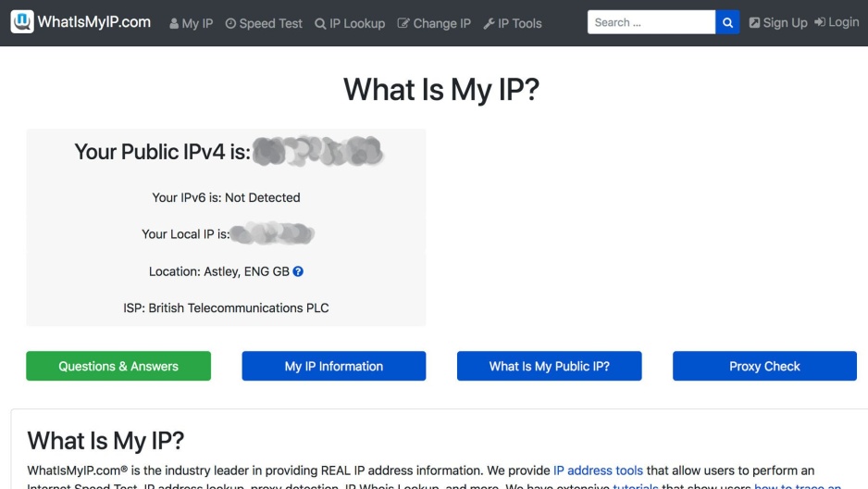Click the person icon beside My IP
The image size is (868, 489).
174,24
